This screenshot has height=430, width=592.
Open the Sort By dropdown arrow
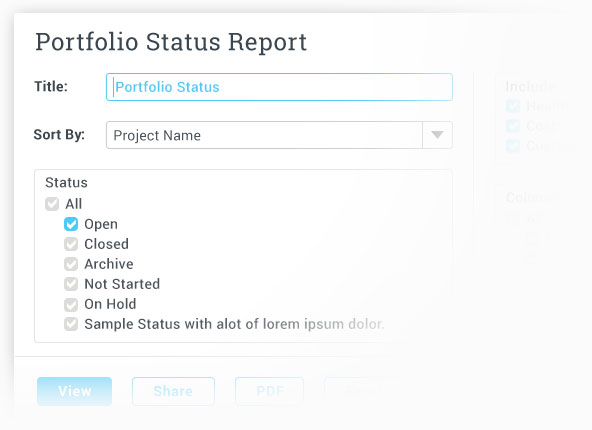[x=437, y=135]
